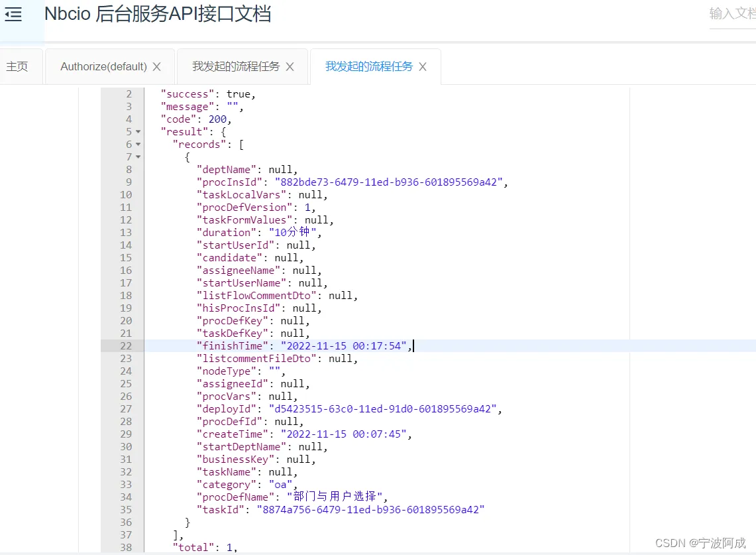Click the createTime value 2022-11-15 00:07:45
The width and height of the screenshot is (756, 555).
pos(344,434)
